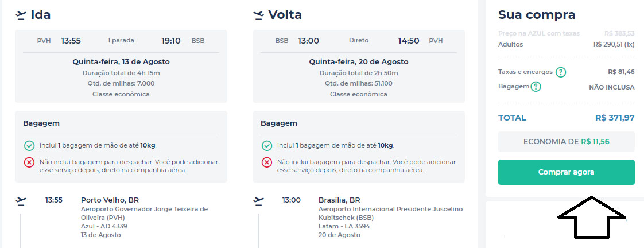Click the crossed-out price R$ 383,53

pyautogui.click(x=619, y=34)
